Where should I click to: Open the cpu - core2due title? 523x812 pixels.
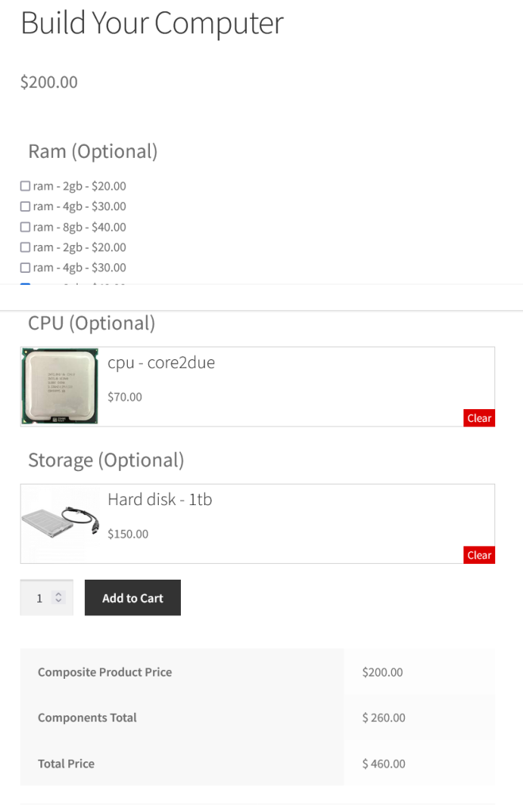(161, 363)
